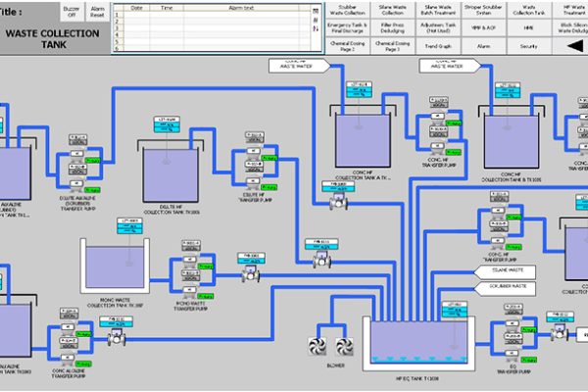
Task: Open lower Mono Waste transfer pump
Action: click(x=190, y=291)
